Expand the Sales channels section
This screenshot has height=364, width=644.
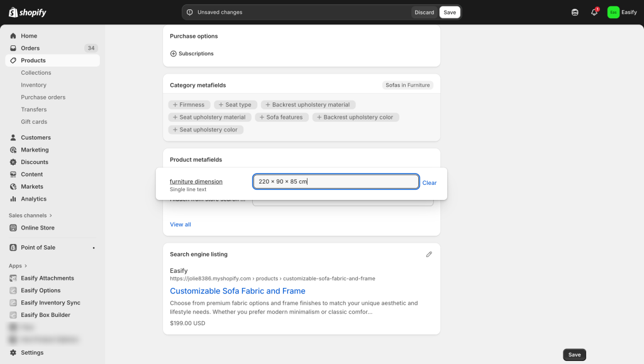(30, 215)
